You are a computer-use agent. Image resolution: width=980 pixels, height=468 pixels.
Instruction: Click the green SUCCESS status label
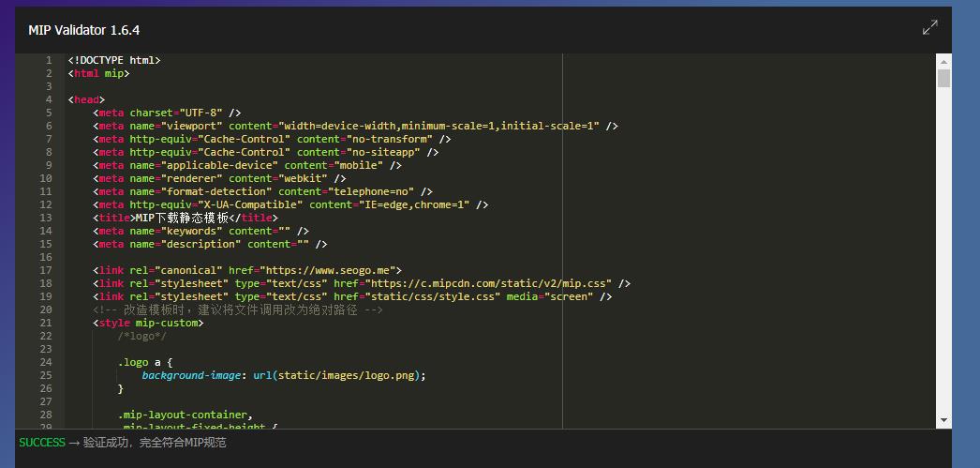42,443
